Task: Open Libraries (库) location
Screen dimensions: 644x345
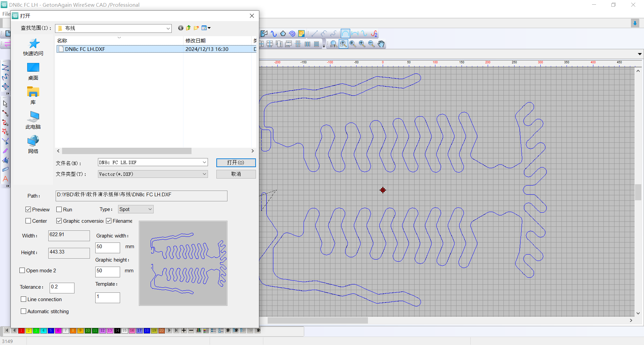Action: [33, 96]
